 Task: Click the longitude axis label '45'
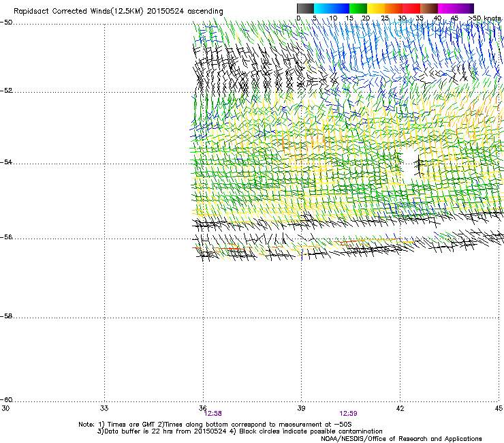coord(499,408)
